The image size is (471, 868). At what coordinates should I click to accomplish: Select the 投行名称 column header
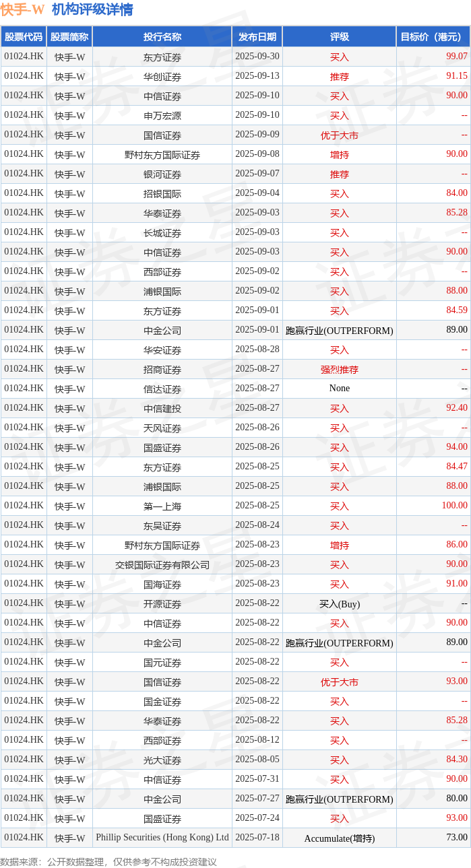[162, 37]
